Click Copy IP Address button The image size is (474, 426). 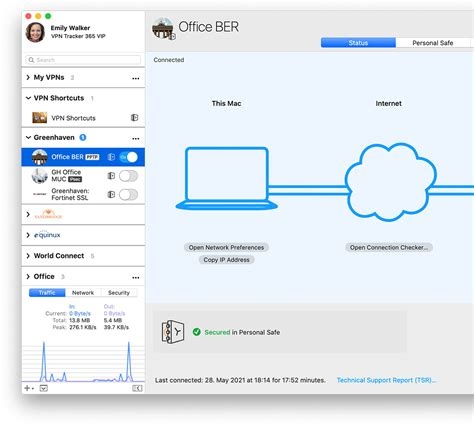pos(226,260)
